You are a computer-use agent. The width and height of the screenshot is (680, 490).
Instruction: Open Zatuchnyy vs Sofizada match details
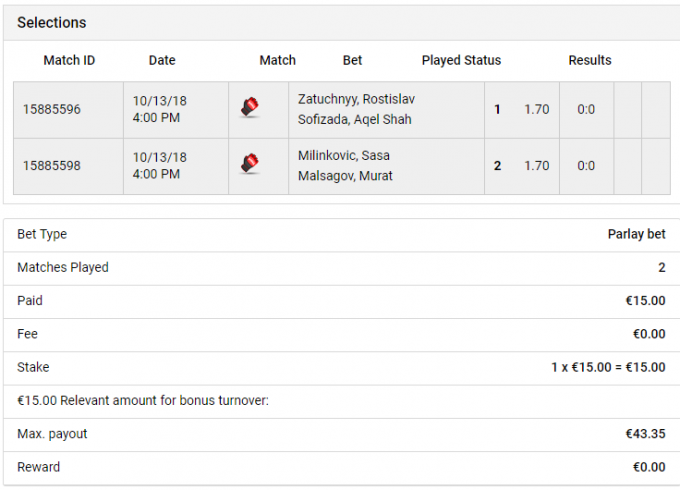coord(356,109)
